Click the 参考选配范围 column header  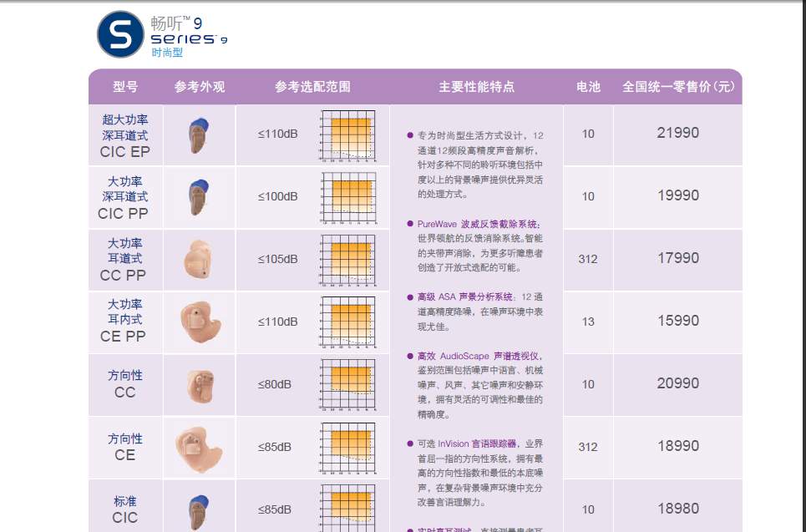(312, 86)
